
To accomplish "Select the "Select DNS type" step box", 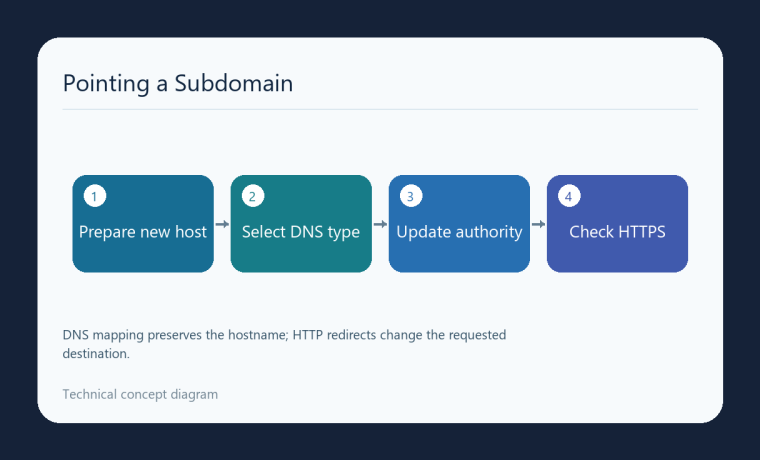I will click(x=301, y=224).
